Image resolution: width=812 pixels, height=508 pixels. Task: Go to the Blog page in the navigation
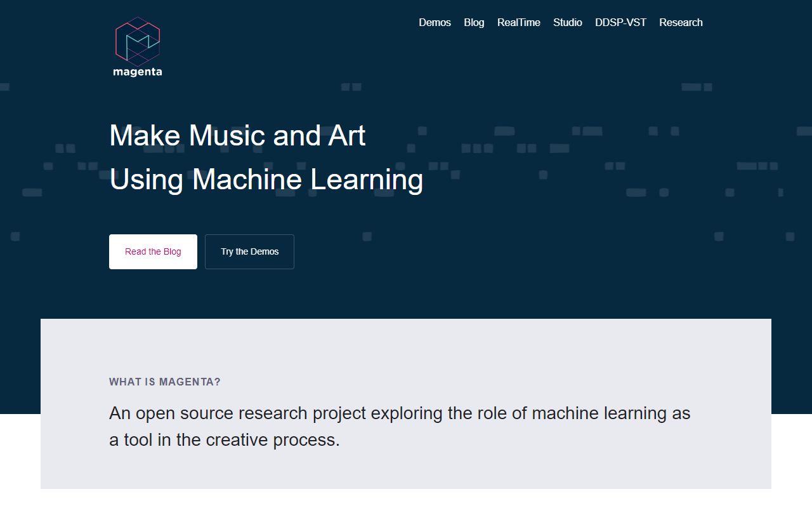(474, 22)
